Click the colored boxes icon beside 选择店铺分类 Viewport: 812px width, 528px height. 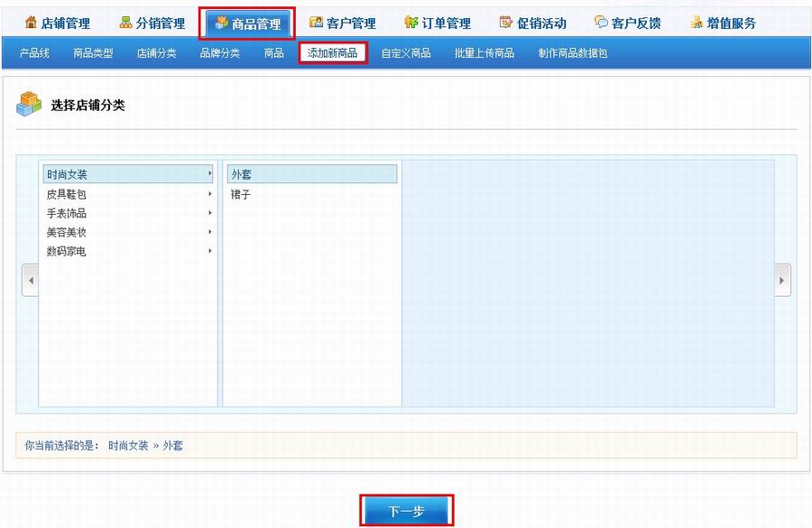click(29, 104)
